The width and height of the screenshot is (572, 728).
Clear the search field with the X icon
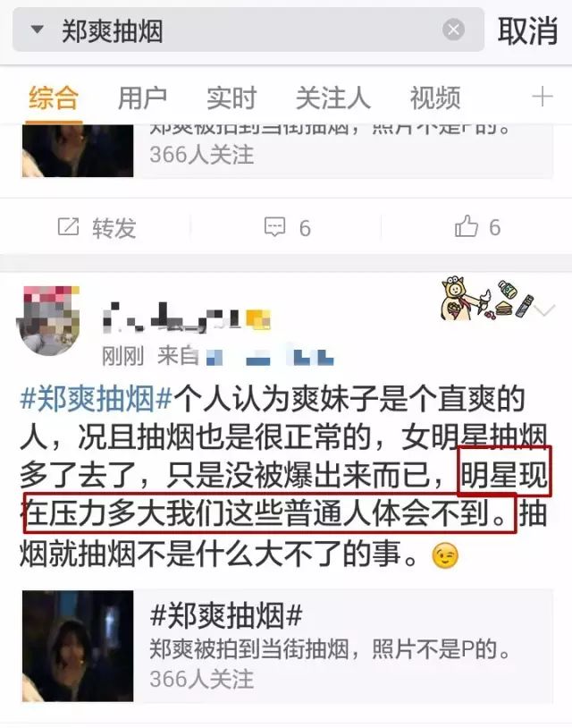tap(453, 30)
